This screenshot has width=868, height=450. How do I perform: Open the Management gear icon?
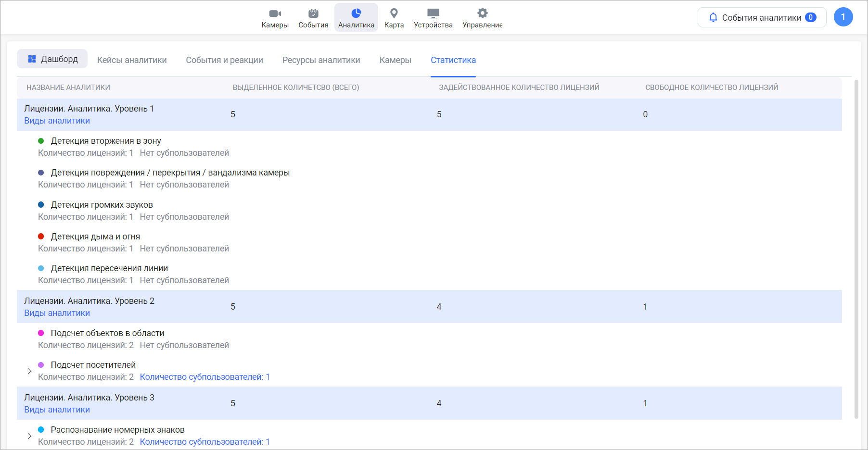coord(482,13)
